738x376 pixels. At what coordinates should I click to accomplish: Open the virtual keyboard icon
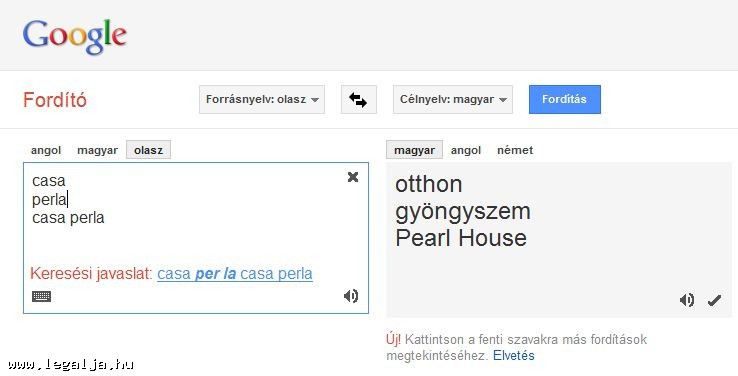41,296
